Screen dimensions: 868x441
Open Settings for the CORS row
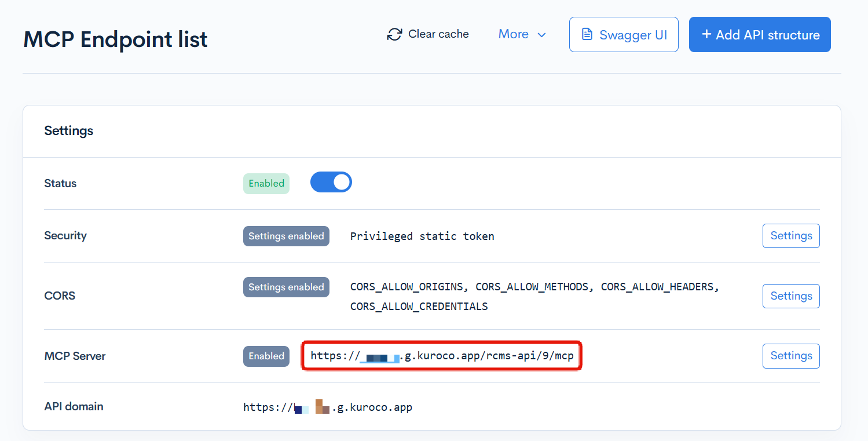point(790,296)
